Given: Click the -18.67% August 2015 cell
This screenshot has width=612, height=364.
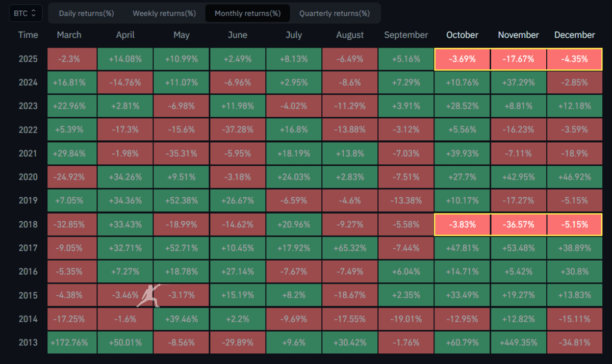Looking at the screenshot, I should [x=350, y=295].
